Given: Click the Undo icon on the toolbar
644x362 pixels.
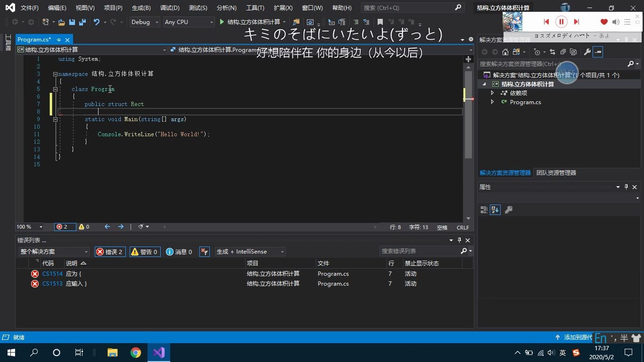Looking at the screenshot, I should [97, 22].
